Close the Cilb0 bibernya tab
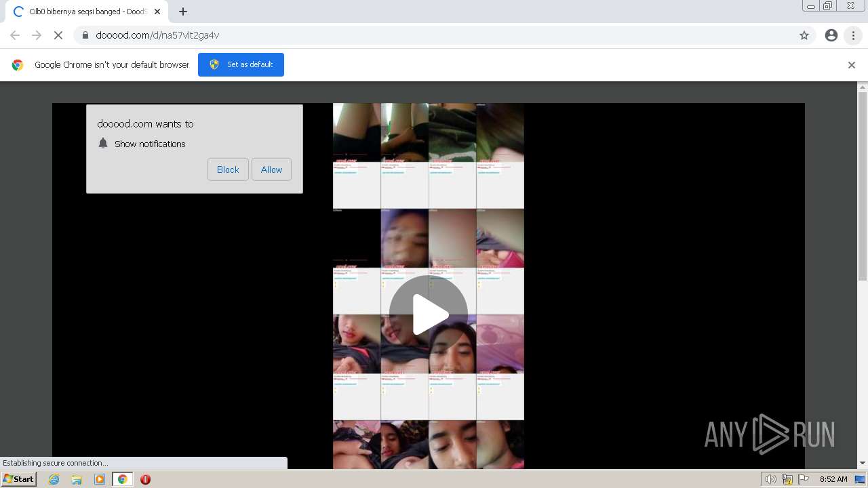This screenshot has height=488, width=868. [x=157, y=12]
